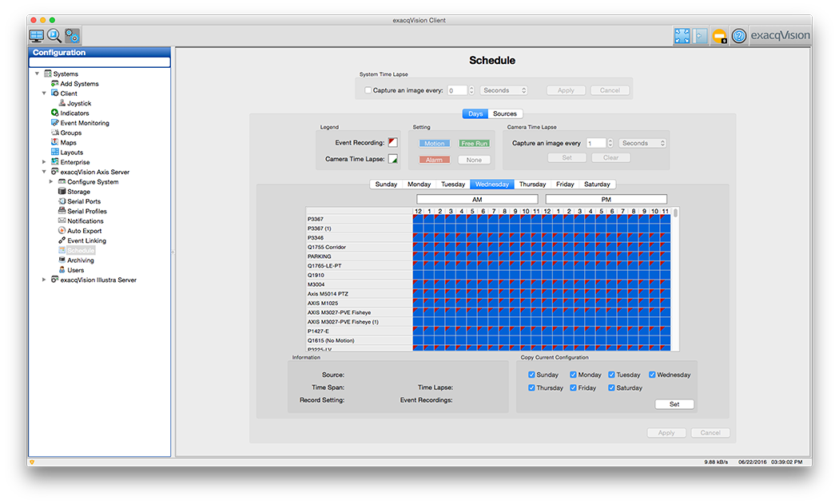Expand the Enterprise tree node

tap(45, 162)
